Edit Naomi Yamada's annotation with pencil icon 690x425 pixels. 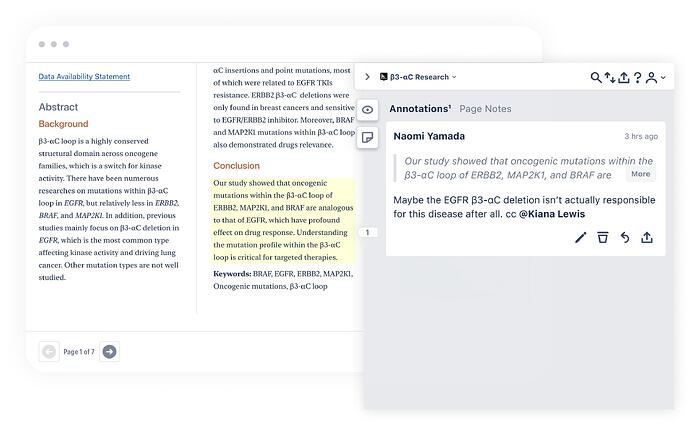pyautogui.click(x=581, y=237)
